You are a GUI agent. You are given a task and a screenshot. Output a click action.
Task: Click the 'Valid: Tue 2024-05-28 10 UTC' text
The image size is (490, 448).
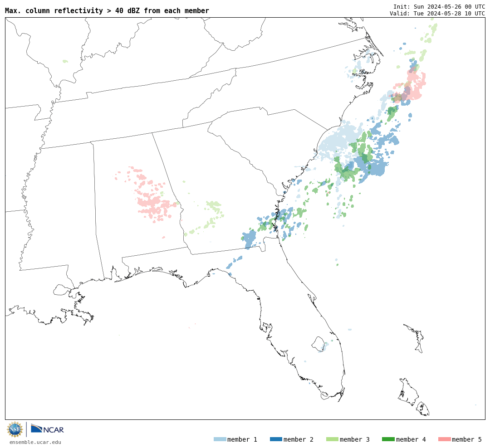(437, 14)
